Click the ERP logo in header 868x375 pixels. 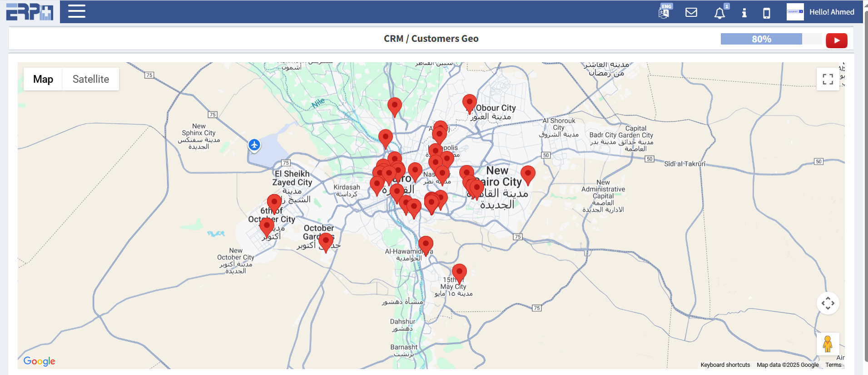pyautogui.click(x=30, y=12)
